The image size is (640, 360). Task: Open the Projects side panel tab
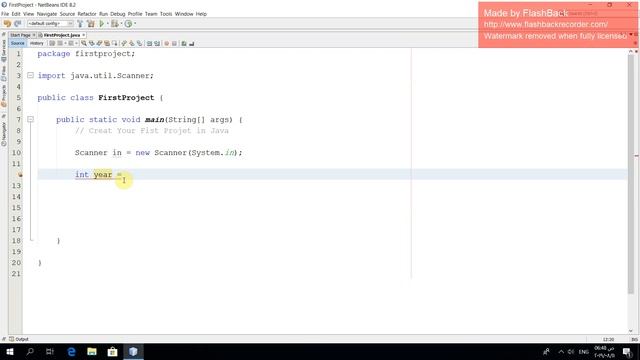point(4,96)
